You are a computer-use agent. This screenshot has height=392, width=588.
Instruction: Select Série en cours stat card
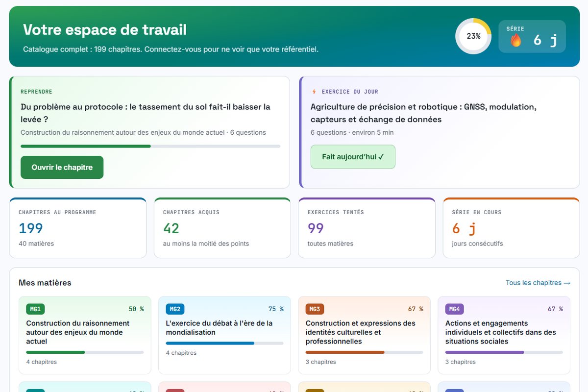coord(511,228)
